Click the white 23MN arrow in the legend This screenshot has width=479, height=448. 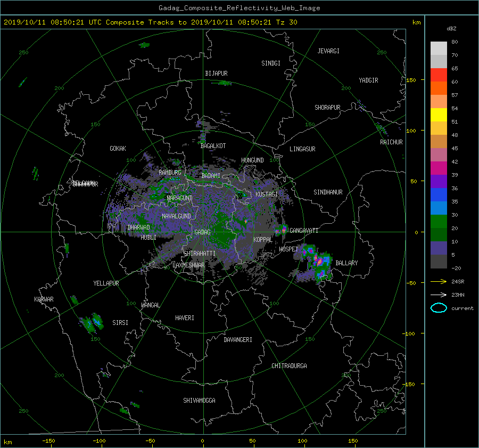click(x=439, y=295)
